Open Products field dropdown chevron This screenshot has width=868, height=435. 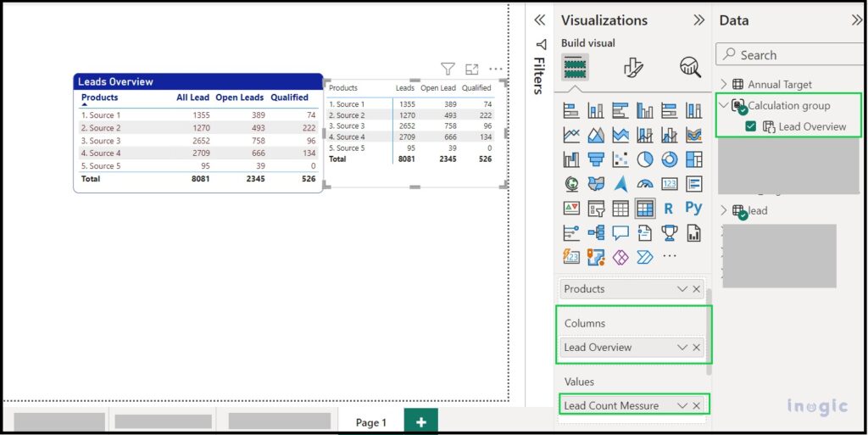pyautogui.click(x=682, y=289)
